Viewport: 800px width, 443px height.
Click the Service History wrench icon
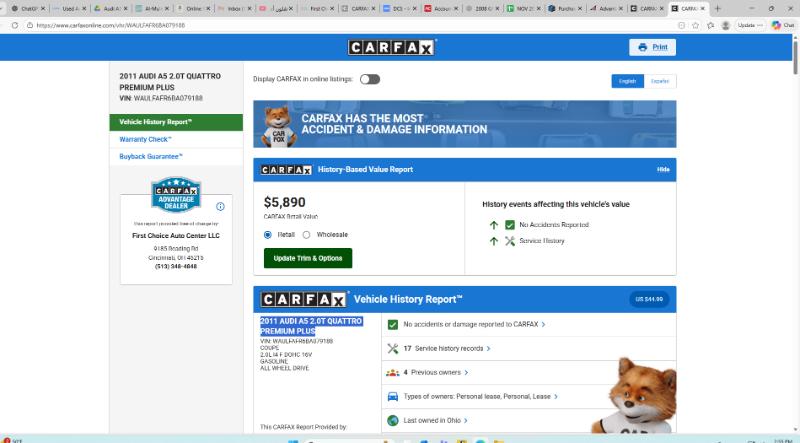pos(510,241)
